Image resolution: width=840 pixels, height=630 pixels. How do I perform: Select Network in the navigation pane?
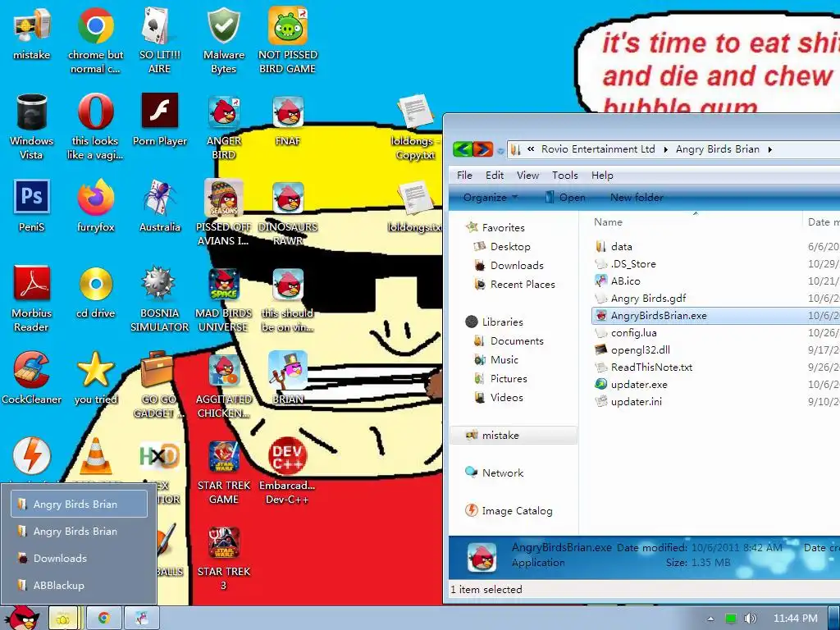(x=494, y=472)
